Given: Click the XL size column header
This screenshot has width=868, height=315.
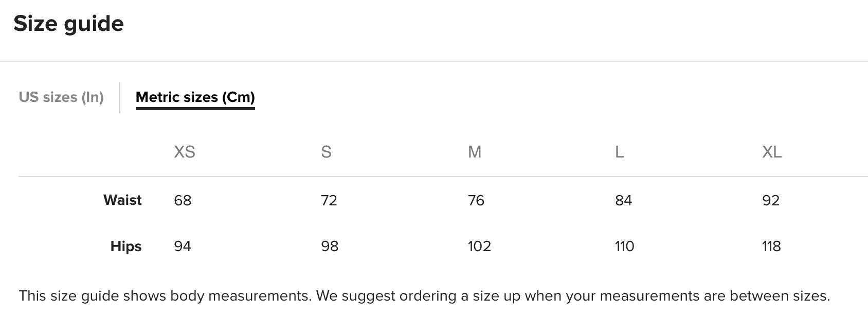Looking at the screenshot, I should 771,152.
